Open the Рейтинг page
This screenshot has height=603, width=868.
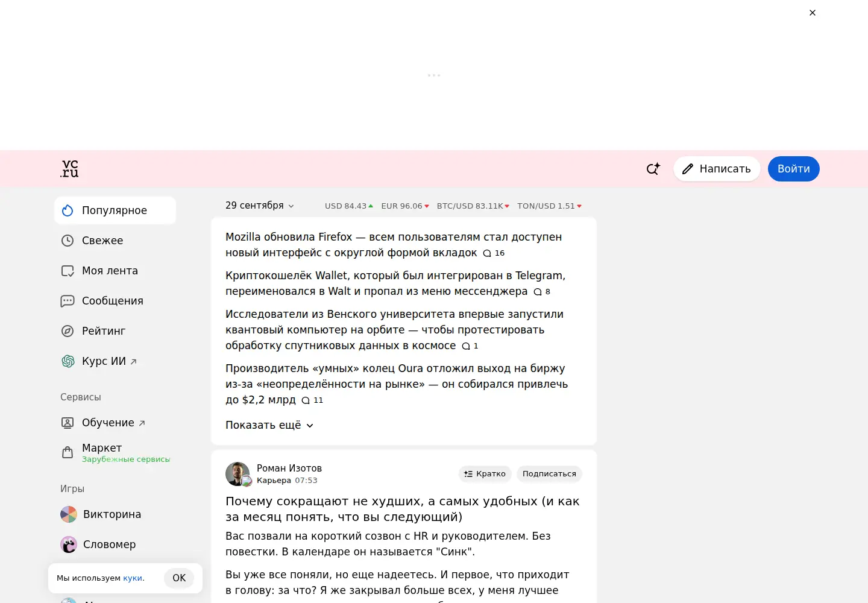[x=115, y=331]
